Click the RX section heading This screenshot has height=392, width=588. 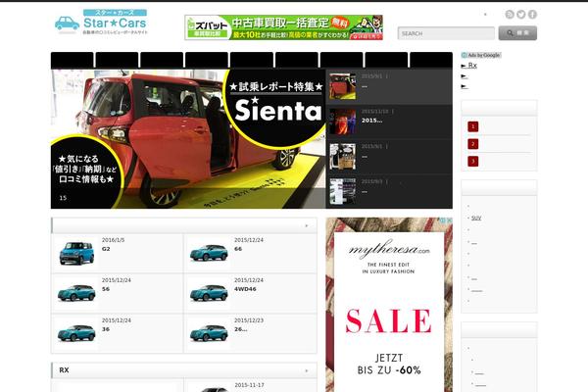tap(64, 369)
